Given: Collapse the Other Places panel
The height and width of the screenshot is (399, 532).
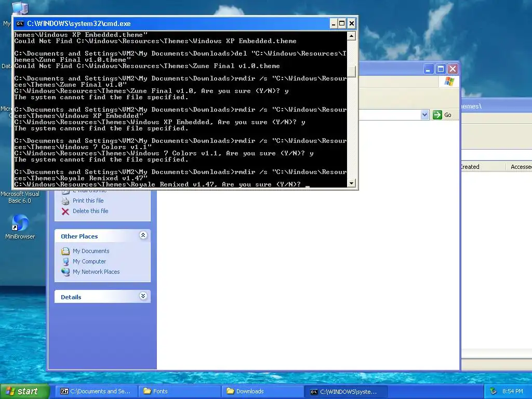Looking at the screenshot, I should [x=143, y=235].
